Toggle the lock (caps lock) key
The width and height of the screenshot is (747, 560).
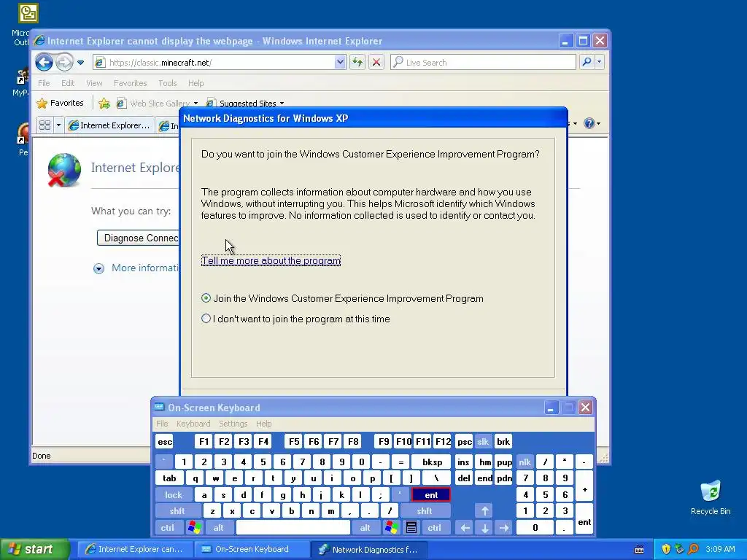point(174,495)
